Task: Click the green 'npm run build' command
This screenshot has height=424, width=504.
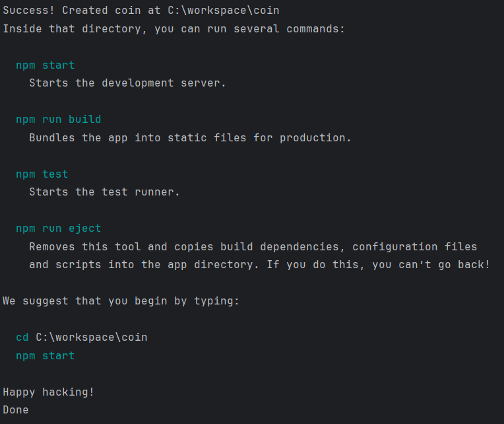Action: (x=59, y=120)
